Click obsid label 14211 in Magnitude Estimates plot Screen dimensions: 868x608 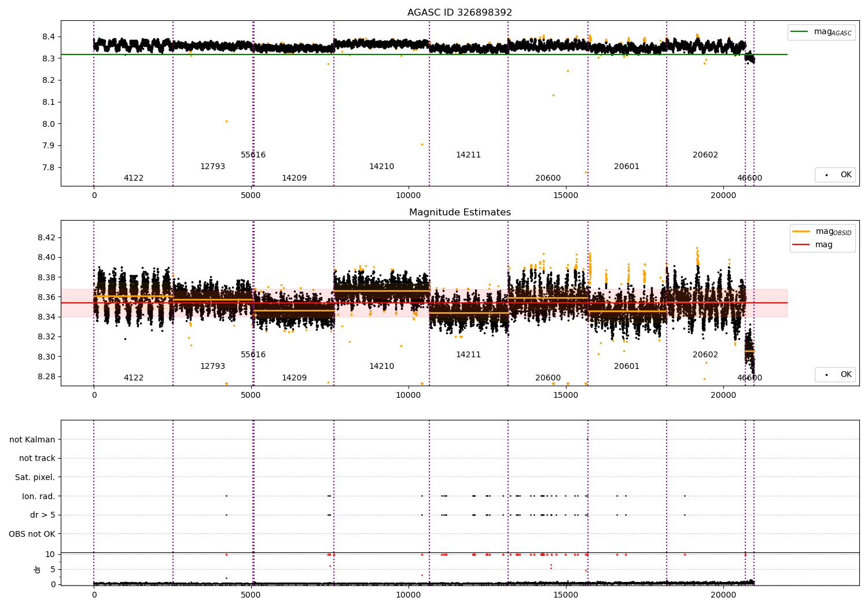(x=468, y=354)
